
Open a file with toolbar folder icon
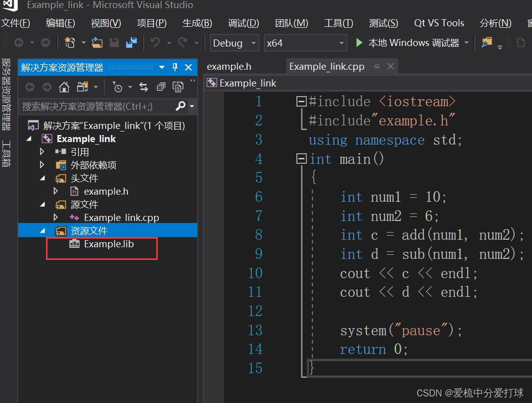(x=97, y=43)
